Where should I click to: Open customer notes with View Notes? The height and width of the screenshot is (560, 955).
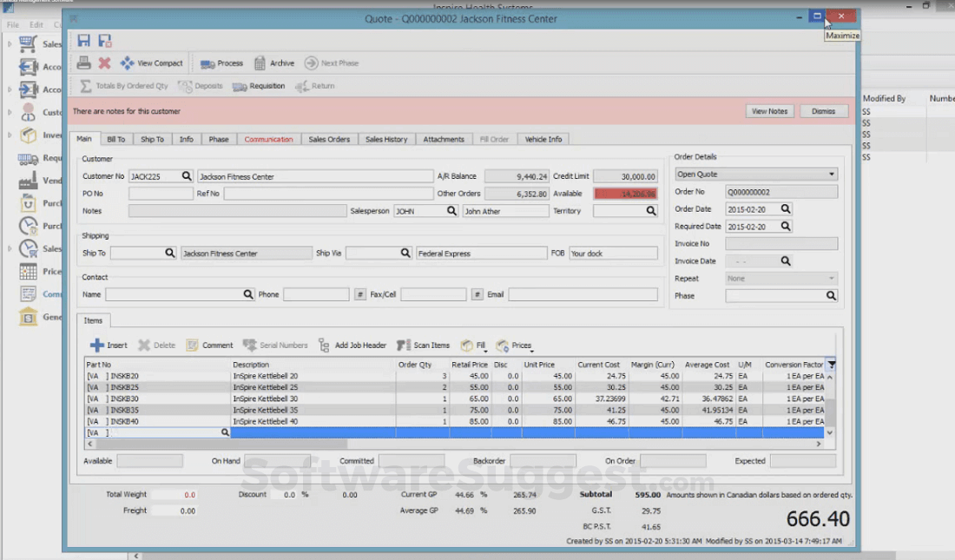coord(769,111)
